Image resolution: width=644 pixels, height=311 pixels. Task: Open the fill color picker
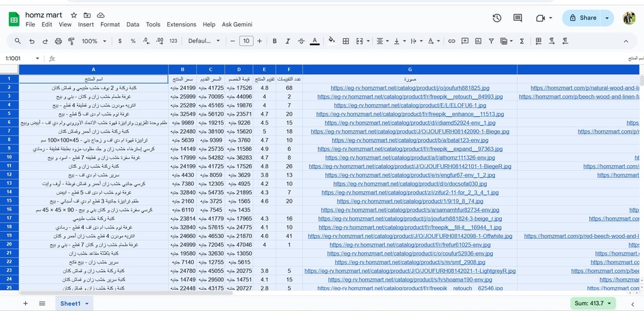331,41
